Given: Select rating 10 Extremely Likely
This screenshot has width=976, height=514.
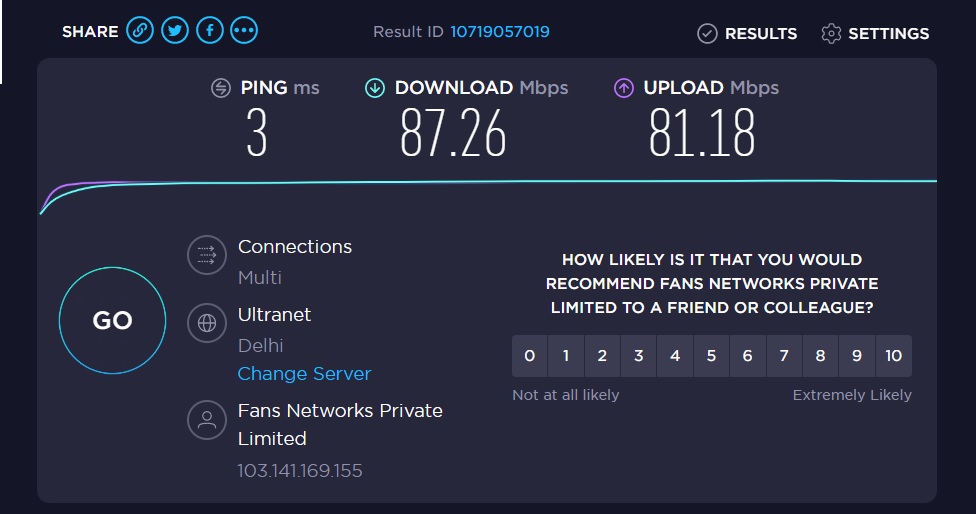Looking at the screenshot, I should pos(893,356).
